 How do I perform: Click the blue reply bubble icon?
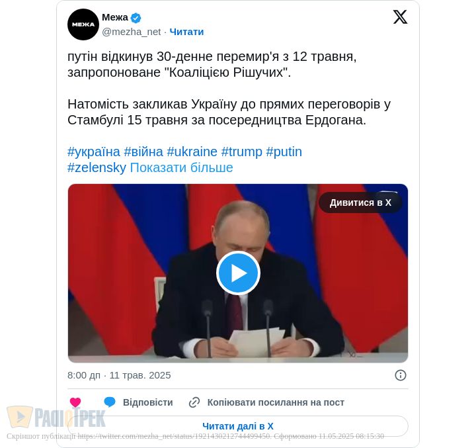tap(110, 402)
